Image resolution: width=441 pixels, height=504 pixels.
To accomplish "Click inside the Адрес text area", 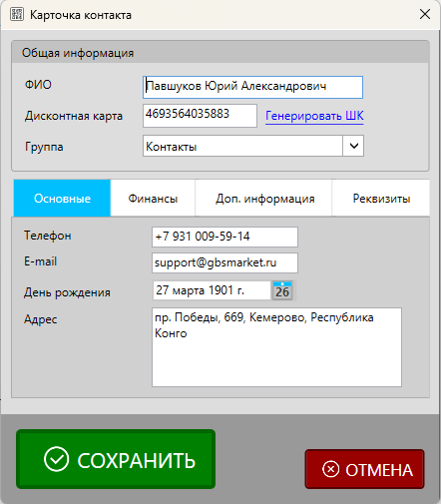I will pos(276,347).
